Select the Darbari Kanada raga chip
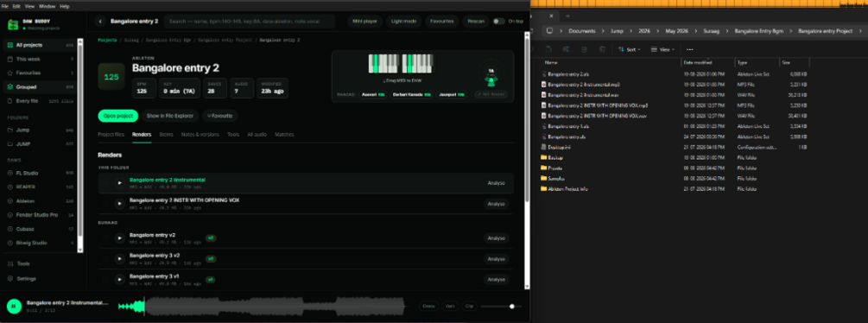Image resolution: width=868 pixels, height=323 pixels. pyautogui.click(x=412, y=95)
